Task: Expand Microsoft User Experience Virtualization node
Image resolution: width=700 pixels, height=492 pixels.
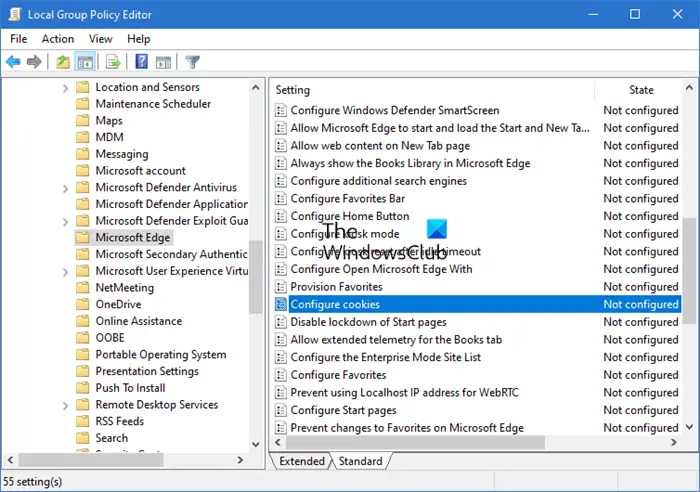Action: [x=65, y=272]
